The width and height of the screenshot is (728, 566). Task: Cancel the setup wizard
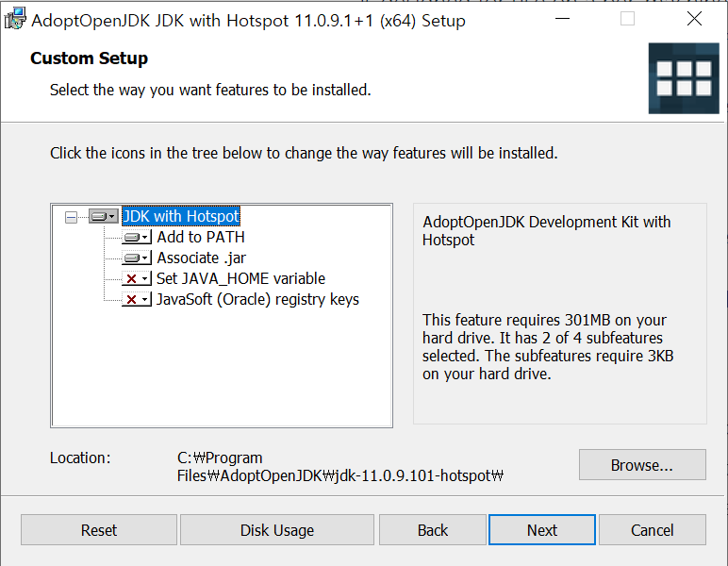click(653, 530)
